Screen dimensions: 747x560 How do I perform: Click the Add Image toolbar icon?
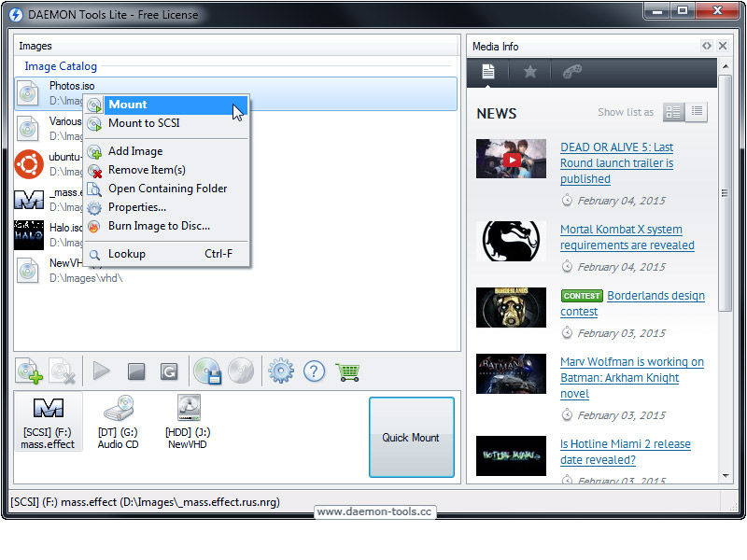click(x=30, y=371)
